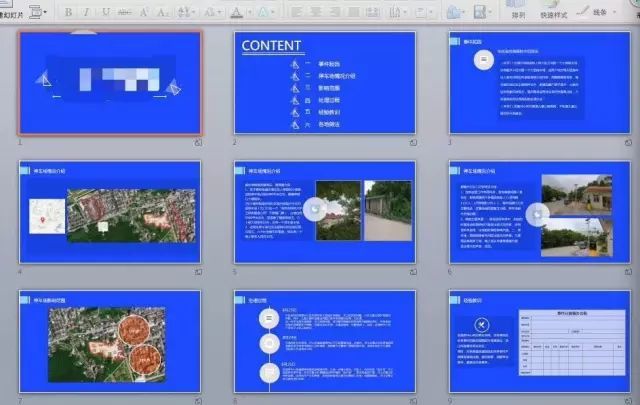The image size is (640, 405).
Task: Align text right
Action: click(x=335, y=12)
